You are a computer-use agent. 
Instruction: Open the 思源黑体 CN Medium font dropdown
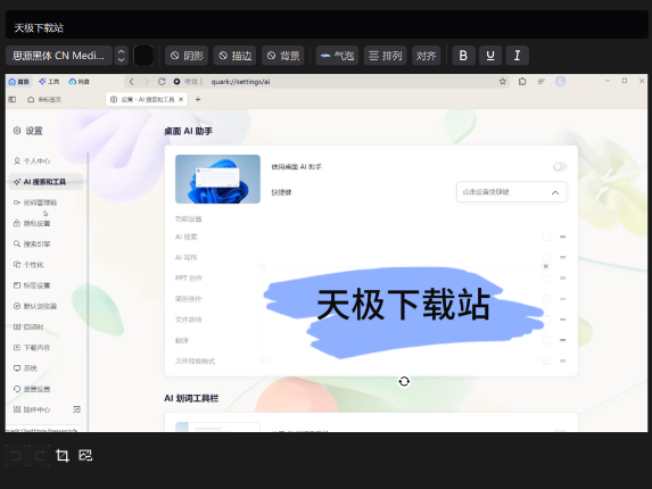59,55
